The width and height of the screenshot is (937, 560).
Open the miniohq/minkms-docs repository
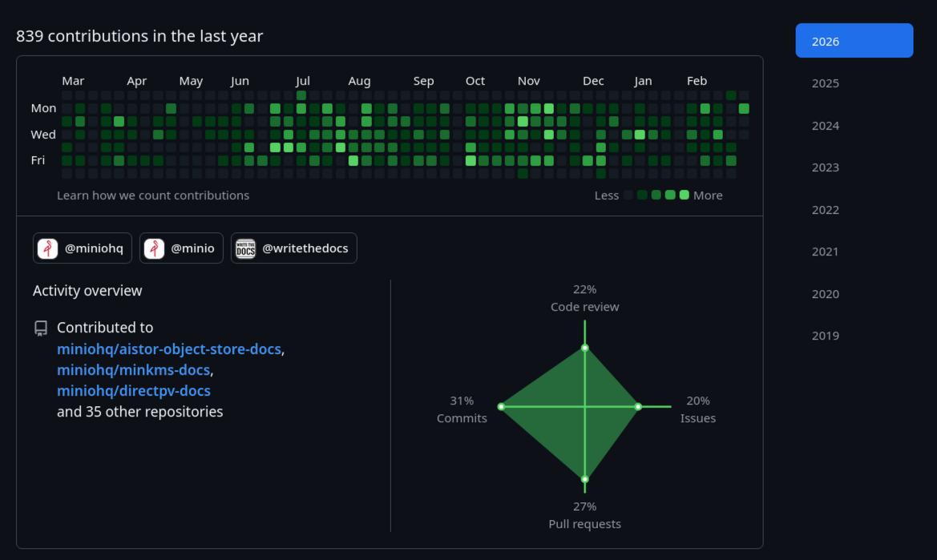[133, 369]
